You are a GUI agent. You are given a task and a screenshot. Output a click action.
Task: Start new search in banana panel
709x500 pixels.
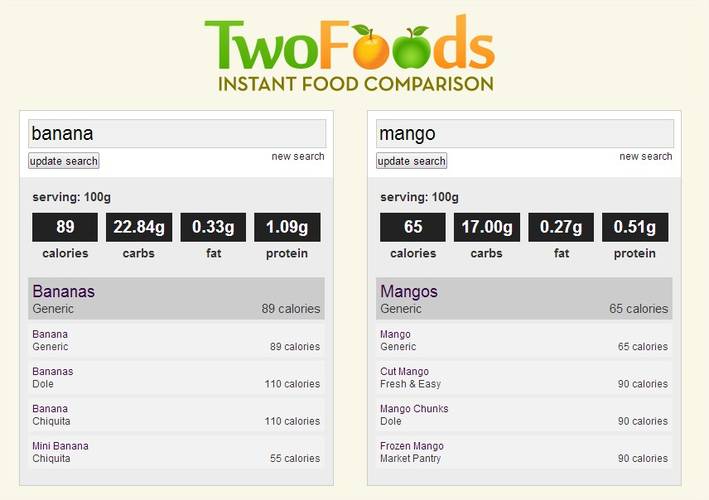tap(298, 156)
